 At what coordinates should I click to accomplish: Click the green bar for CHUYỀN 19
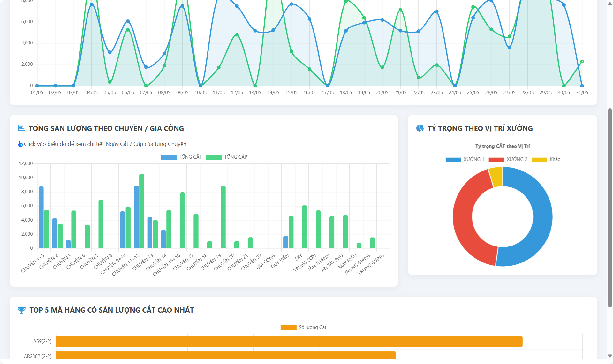[x=223, y=217]
